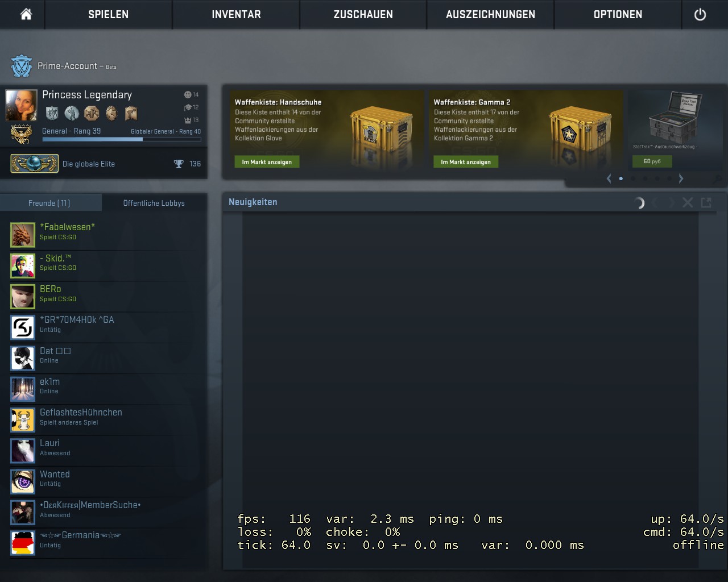
Task: Click the SK logo avatar of *GR*70M4H0k
Action: click(23, 327)
